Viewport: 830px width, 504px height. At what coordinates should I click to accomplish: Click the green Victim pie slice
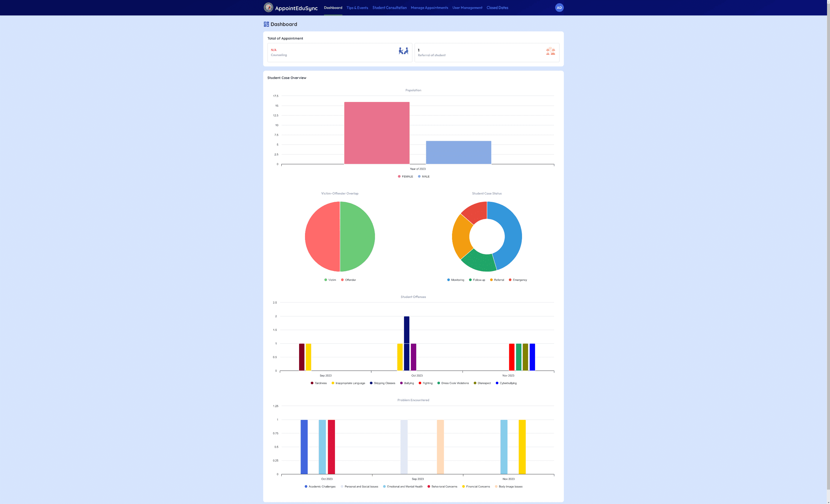tap(357, 237)
